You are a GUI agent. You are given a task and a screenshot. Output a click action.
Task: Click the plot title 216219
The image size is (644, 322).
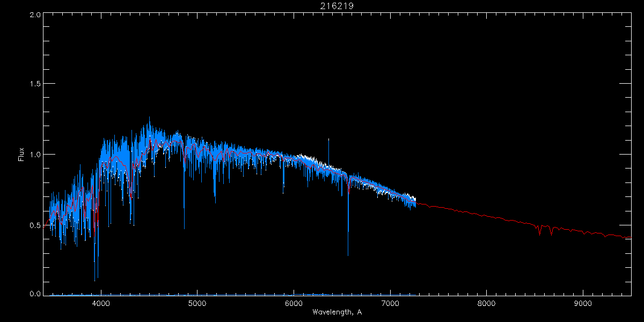point(338,5)
